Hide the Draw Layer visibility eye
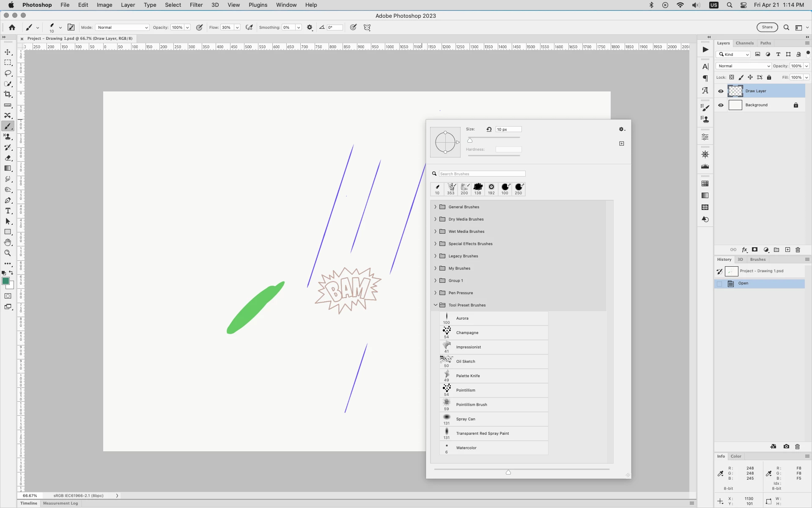Image resolution: width=812 pixels, height=508 pixels. coord(721,91)
